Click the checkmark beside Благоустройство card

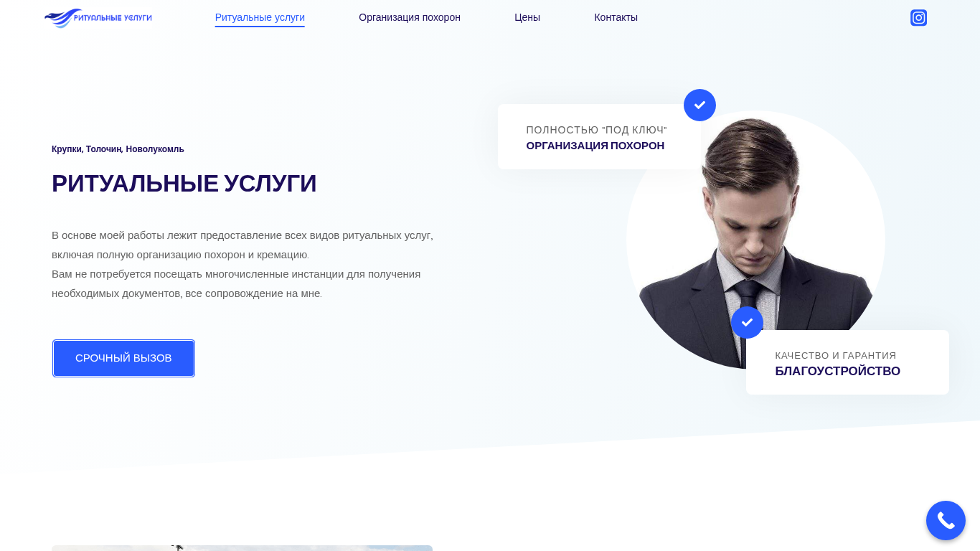(747, 322)
